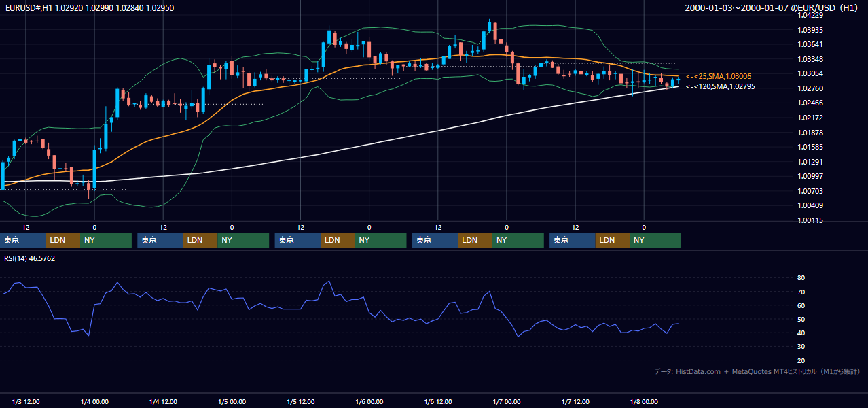Select the RSI(14) 46.5762 indicator label
The width and height of the screenshot is (868, 408).
[x=30, y=258]
